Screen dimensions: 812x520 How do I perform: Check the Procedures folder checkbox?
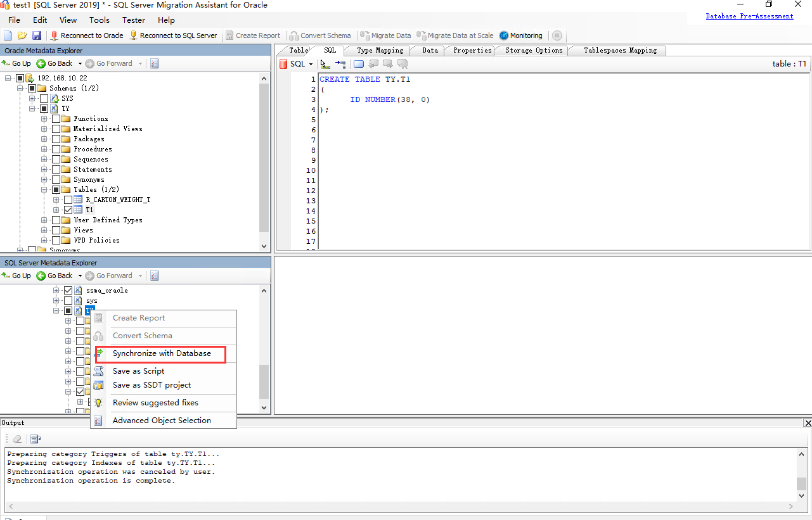[56, 149]
